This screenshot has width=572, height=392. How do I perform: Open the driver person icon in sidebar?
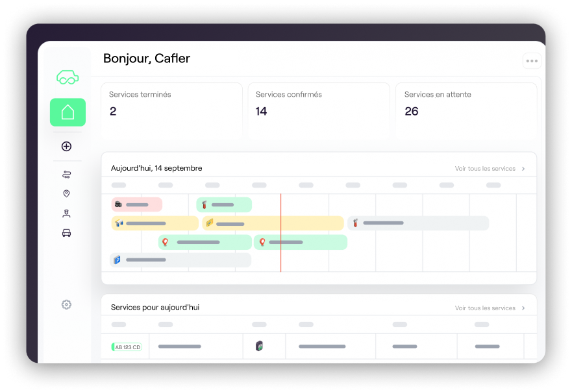coord(66,213)
